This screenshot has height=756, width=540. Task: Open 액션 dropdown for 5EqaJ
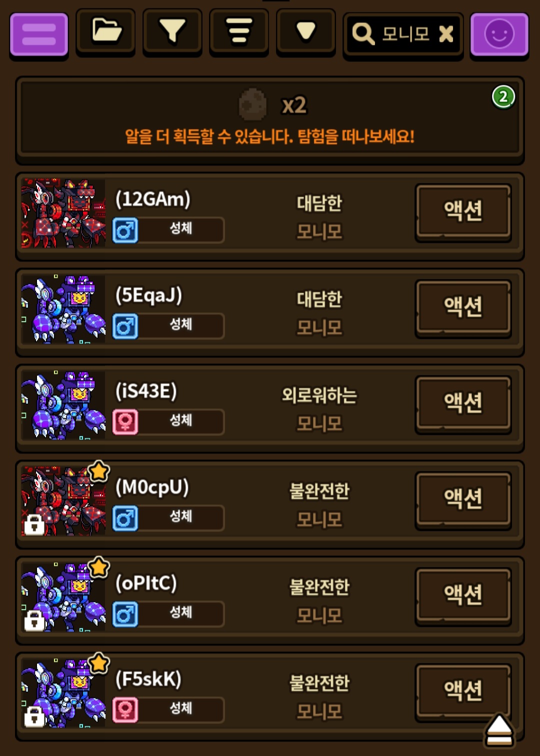point(463,307)
